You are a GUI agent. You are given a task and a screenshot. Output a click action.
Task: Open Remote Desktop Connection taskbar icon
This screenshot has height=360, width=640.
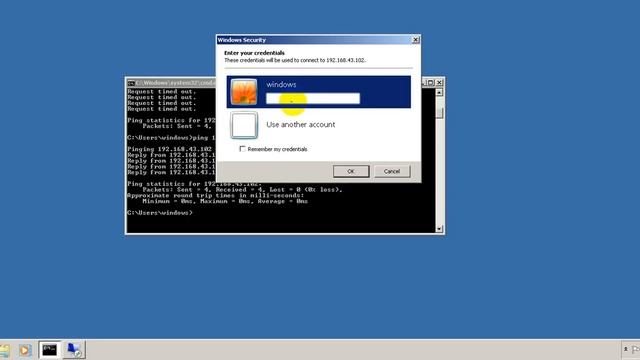[74, 350]
